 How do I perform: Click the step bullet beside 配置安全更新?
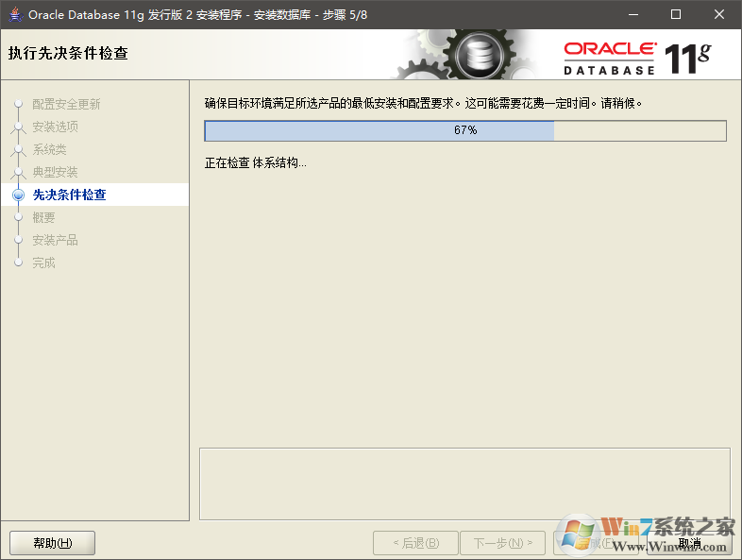[19, 104]
